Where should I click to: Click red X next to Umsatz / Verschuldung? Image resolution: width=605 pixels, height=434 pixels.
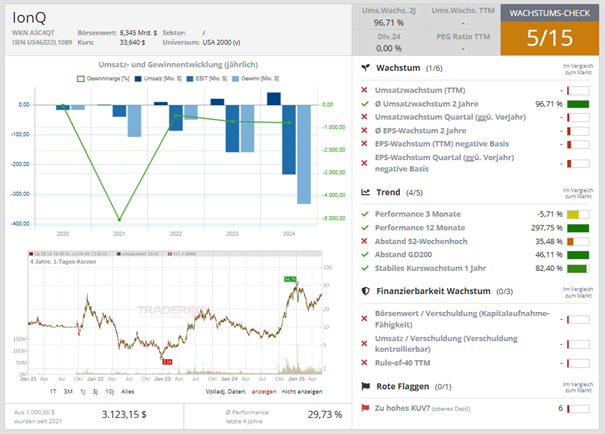click(x=364, y=343)
